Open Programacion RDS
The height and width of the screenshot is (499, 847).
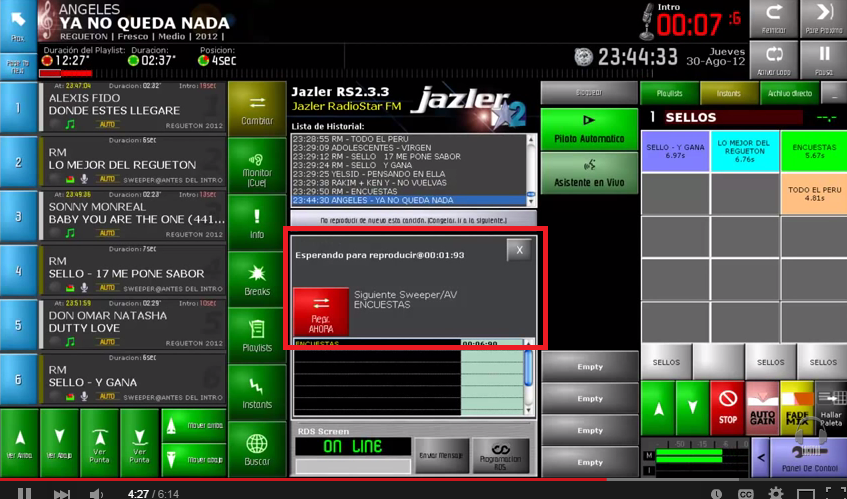(500, 455)
